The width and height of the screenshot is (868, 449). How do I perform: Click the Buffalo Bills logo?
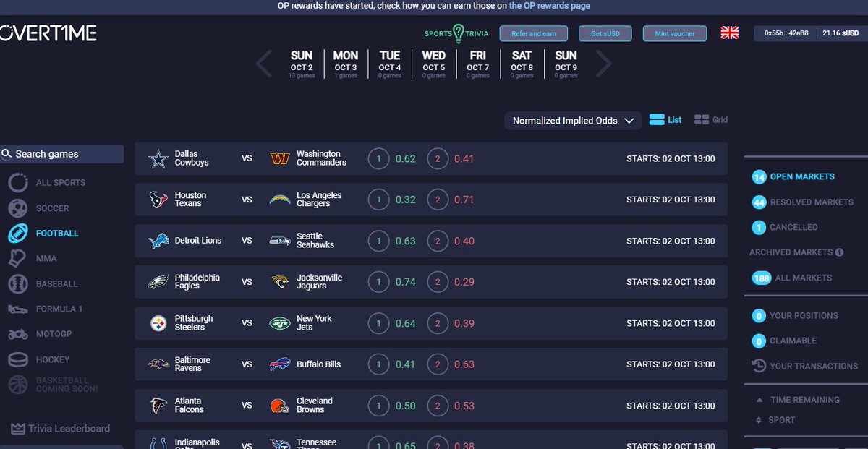[x=279, y=364]
